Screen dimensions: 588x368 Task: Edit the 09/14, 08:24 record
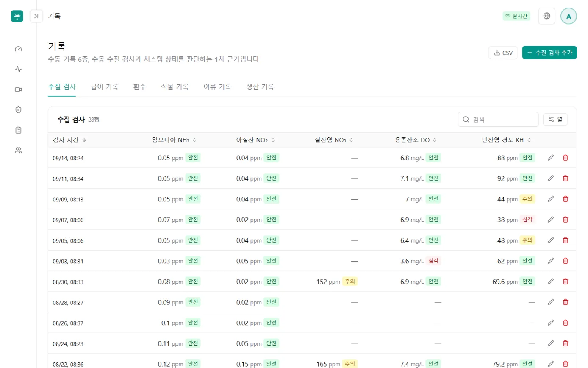click(551, 158)
